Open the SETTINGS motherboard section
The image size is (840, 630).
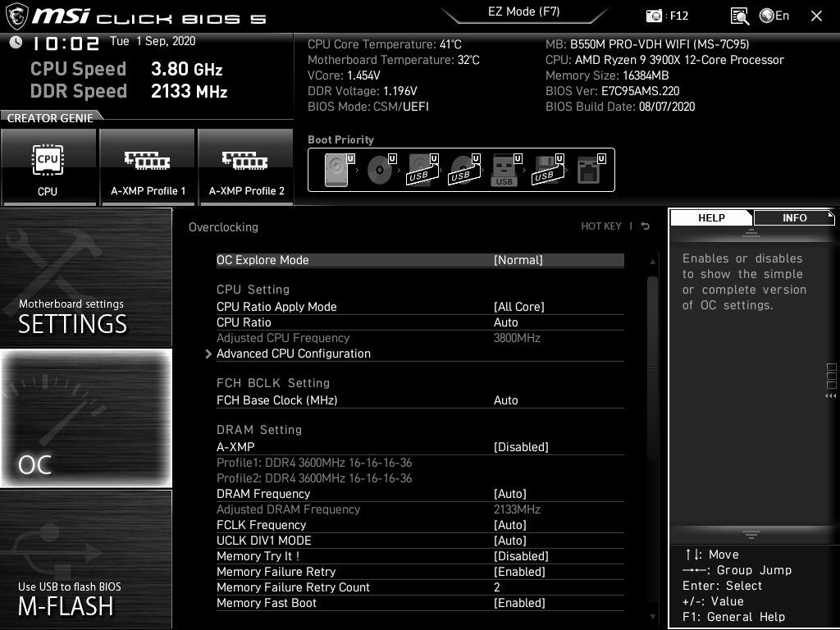pyautogui.click(x=86, y=277)
